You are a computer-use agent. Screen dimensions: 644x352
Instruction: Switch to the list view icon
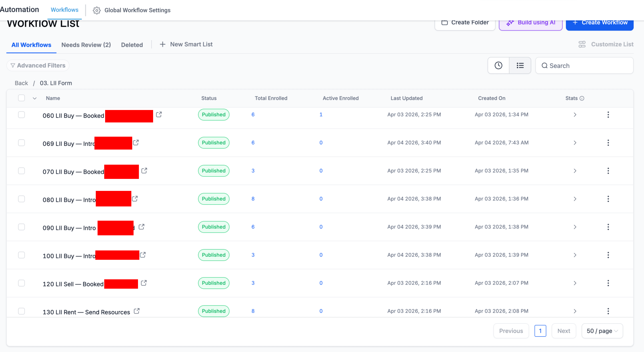[x=520, y=66]
